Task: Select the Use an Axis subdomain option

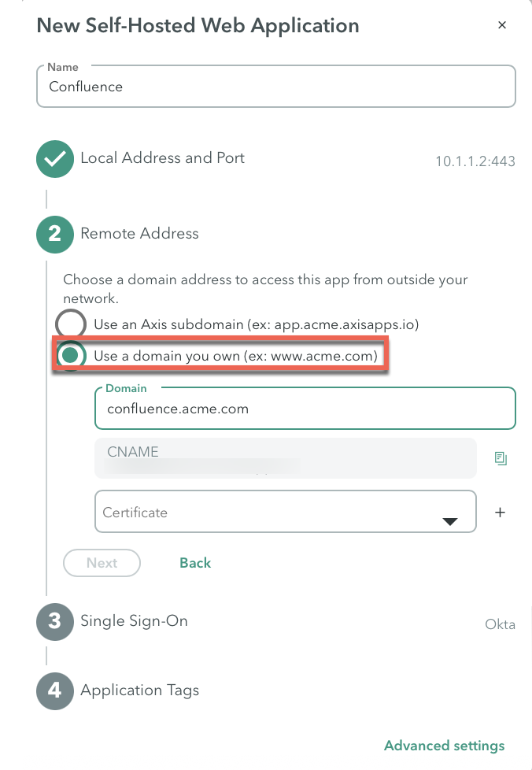Action: [x=71, y=324]
